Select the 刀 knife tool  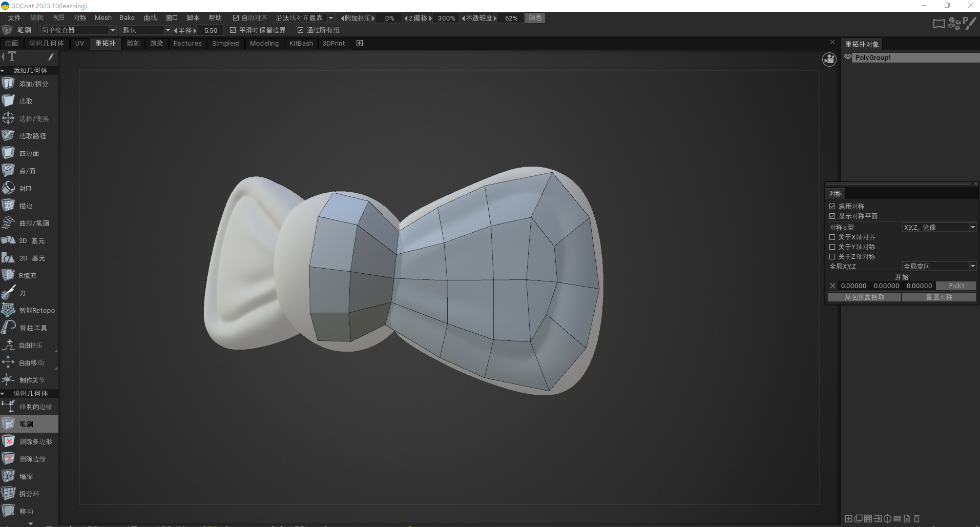(x=22, y=293)
